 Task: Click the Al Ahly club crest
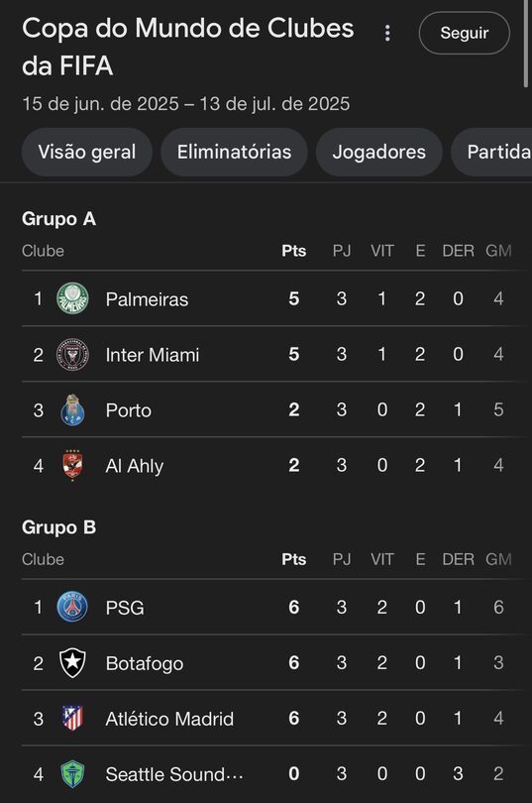(72, 465)
